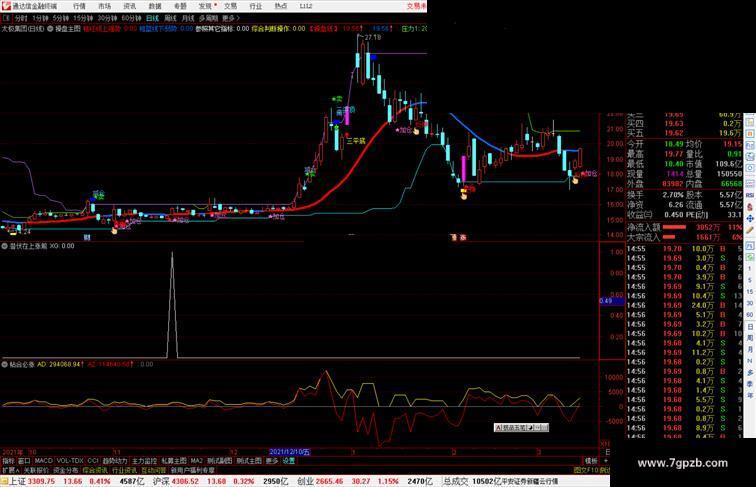Click the RSI icon in right sidebar
Viewport: 756px width, 487px height.
pyautogui.click(x=750, y=195)
